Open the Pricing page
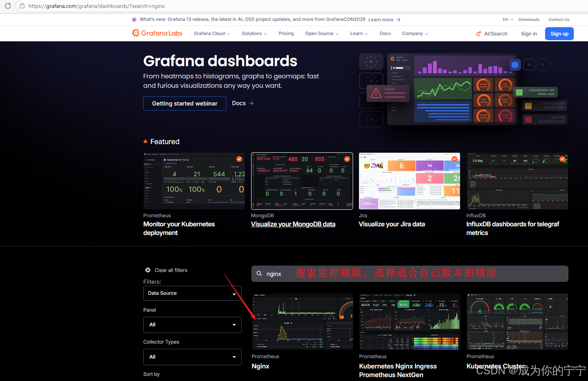588x381 pixels. [286, 33]
